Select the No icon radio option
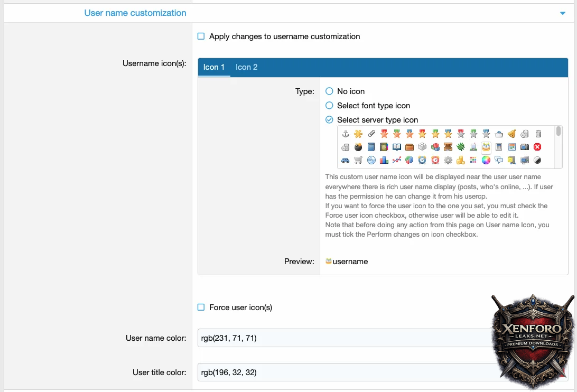This screenshot has height=392, width=577. click(x=329, y=91)
